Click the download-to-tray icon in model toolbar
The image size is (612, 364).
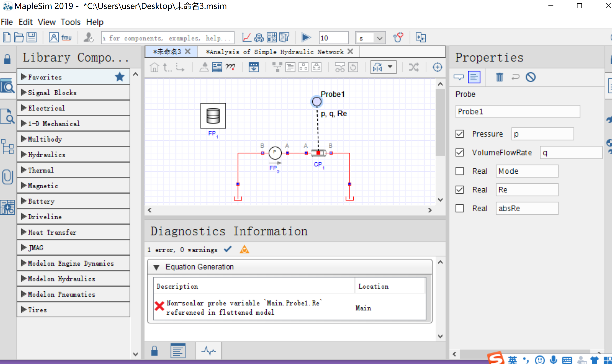[x=253, y=67]
